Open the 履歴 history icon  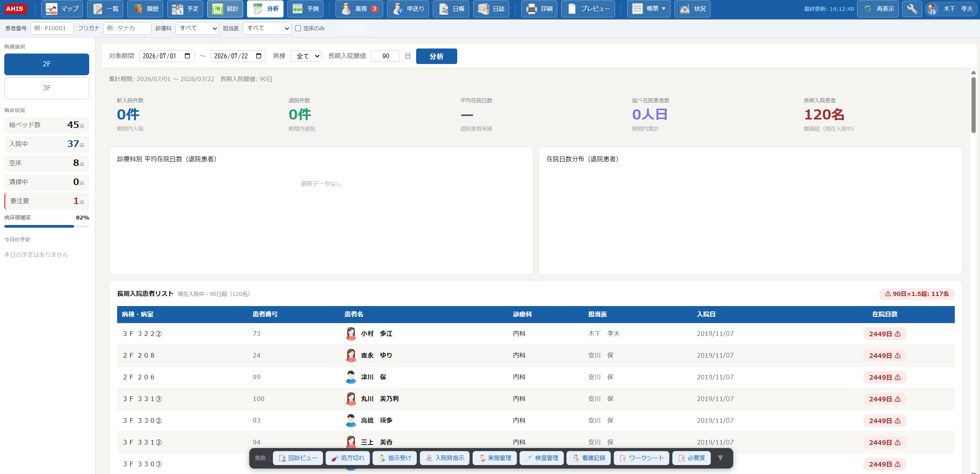(138, 9)
